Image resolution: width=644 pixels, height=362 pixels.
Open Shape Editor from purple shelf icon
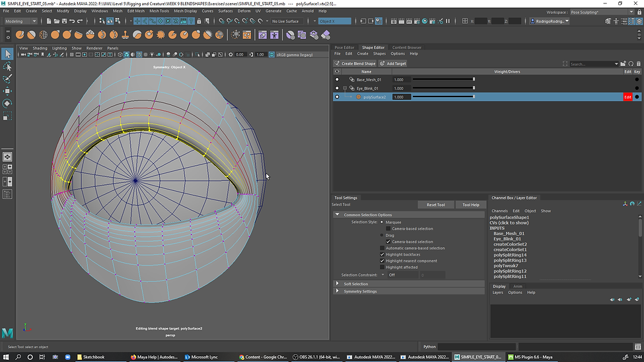point(262,35)
